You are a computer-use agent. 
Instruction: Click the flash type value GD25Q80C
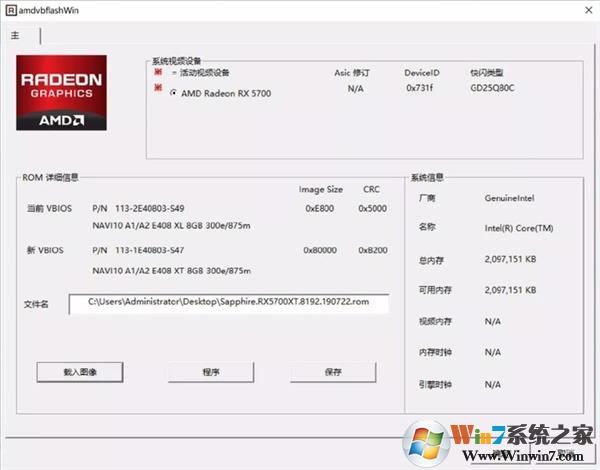(492, 89)
